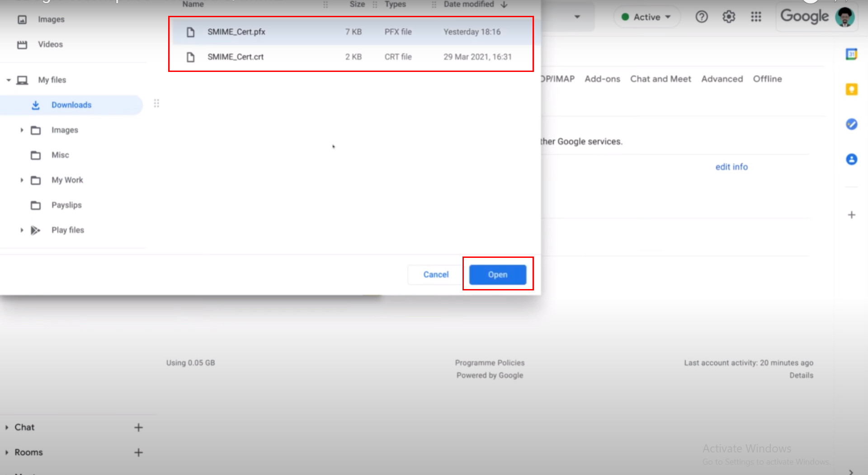
Task: Open Google Tasks side panel icon
Action: tap(851, 124)
